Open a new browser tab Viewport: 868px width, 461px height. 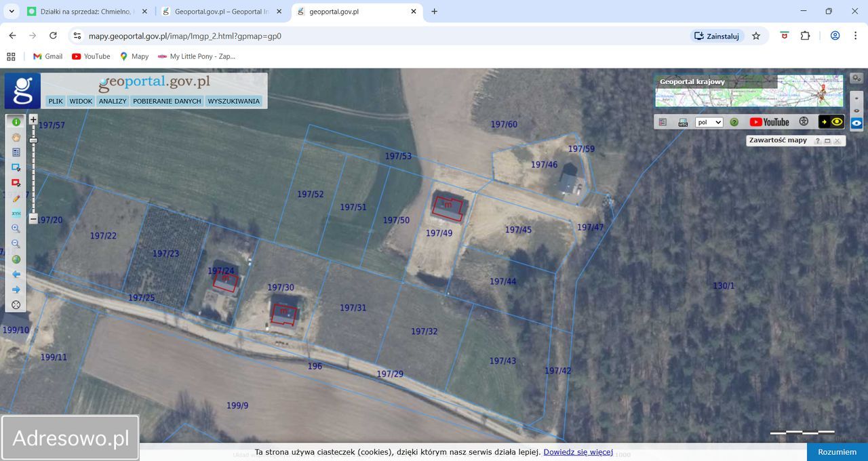[435, 12]
